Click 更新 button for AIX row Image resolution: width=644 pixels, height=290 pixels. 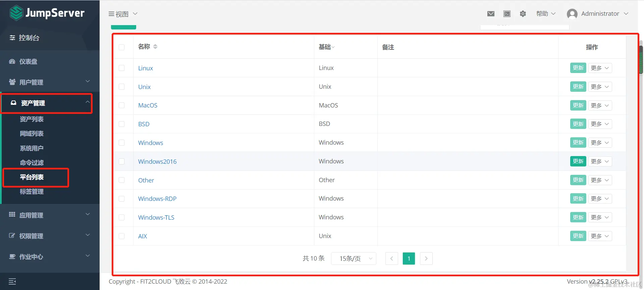[578, 236]
